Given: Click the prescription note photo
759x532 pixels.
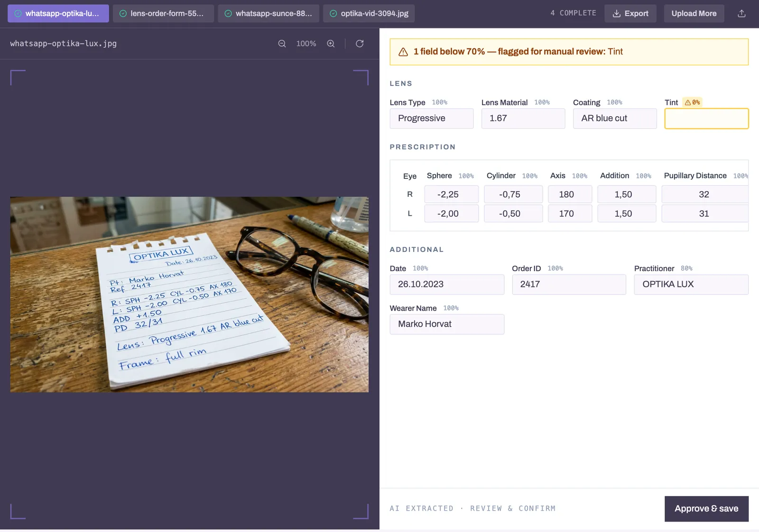Looking at the screenshot, I should point(189,294).
